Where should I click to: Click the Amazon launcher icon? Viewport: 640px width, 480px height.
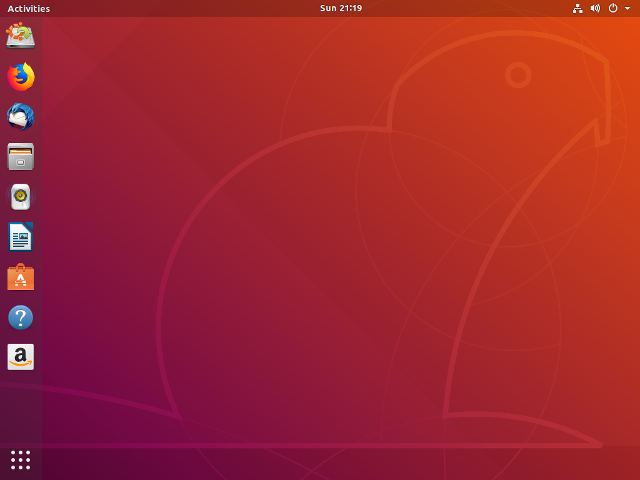(x=21, y=357)
